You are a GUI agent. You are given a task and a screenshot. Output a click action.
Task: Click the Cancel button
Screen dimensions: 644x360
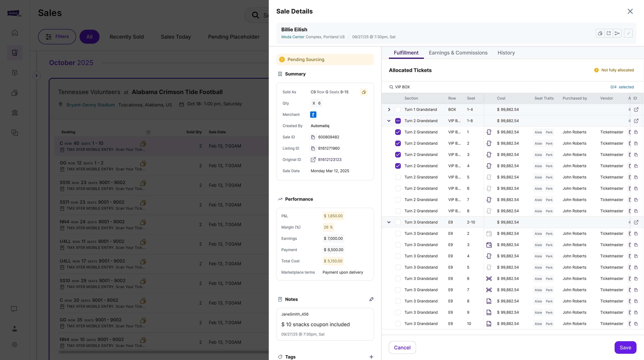[x=402, y=347]
